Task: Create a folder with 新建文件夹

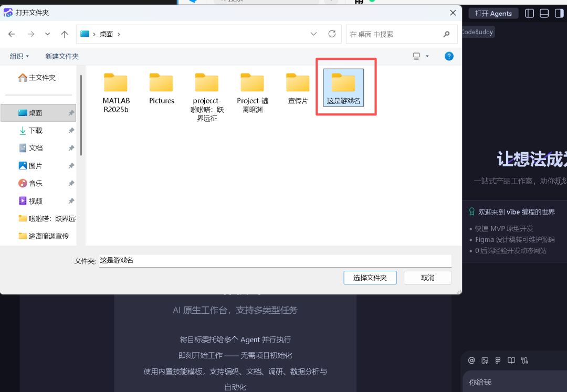Action: 62,56
